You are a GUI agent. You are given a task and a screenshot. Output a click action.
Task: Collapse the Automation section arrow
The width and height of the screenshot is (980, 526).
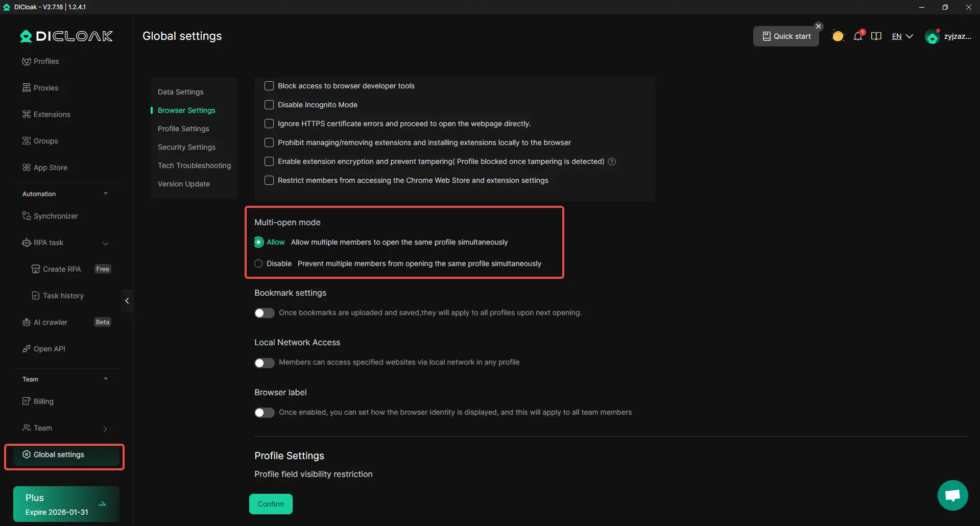click(106, 194)
